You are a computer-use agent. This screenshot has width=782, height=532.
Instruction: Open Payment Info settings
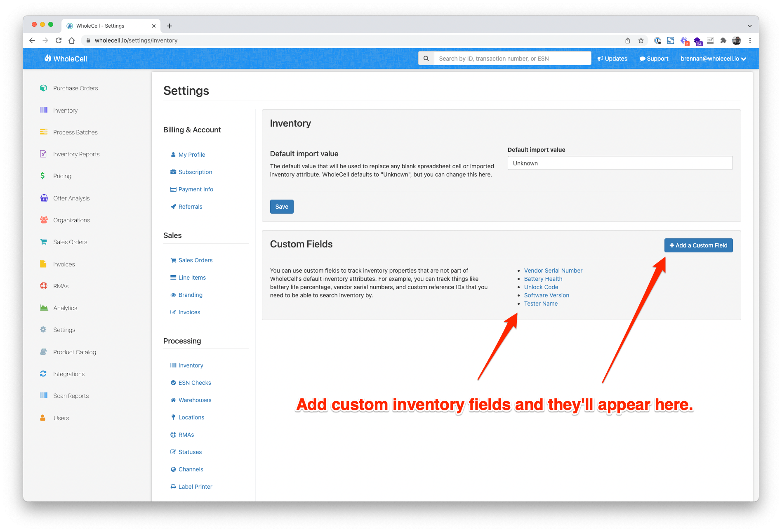[192, 189]
